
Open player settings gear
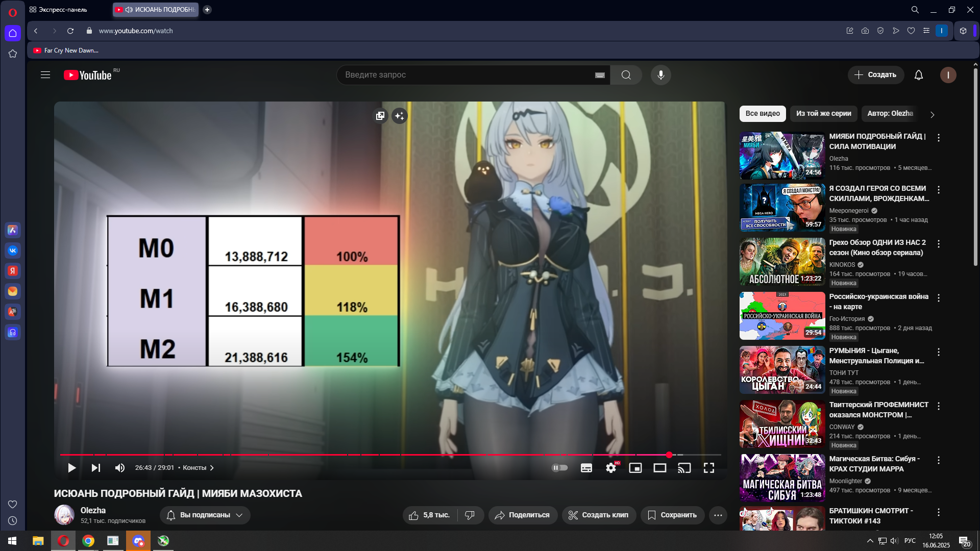tap(611, 468)
